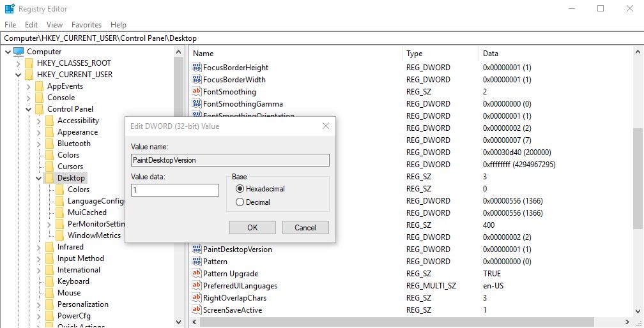Expand the Console node
The width and height of the screenshot is (644, 328).
(28, 98)
